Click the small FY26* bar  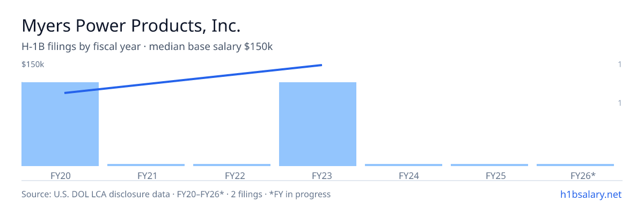[x=575, y=165]
